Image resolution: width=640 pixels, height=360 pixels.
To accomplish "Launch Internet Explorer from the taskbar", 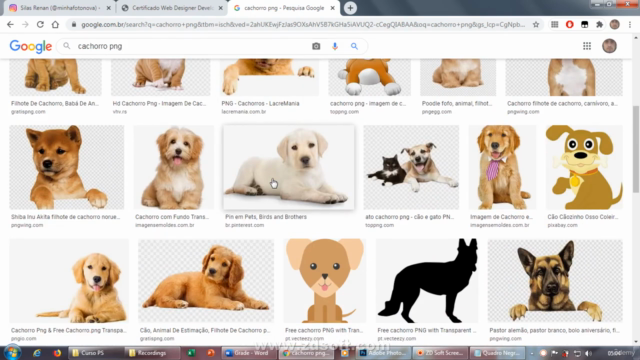I will [37, 353].
